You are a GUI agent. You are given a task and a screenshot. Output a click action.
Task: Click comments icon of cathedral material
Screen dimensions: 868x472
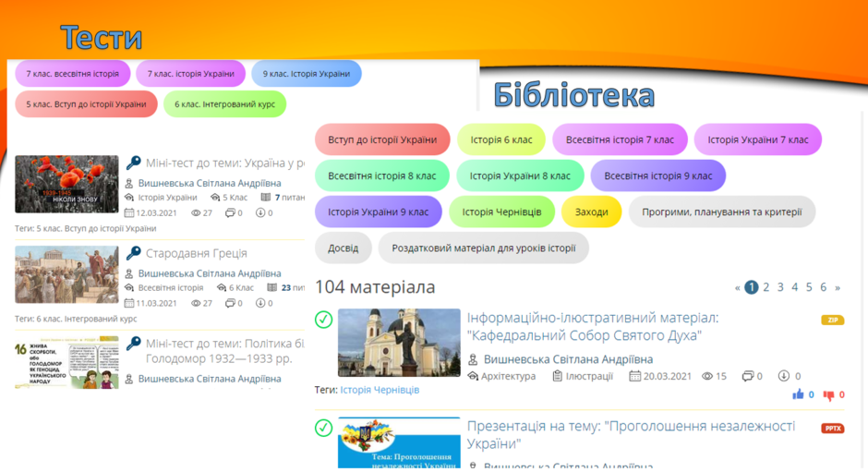(x=747, y=376)
